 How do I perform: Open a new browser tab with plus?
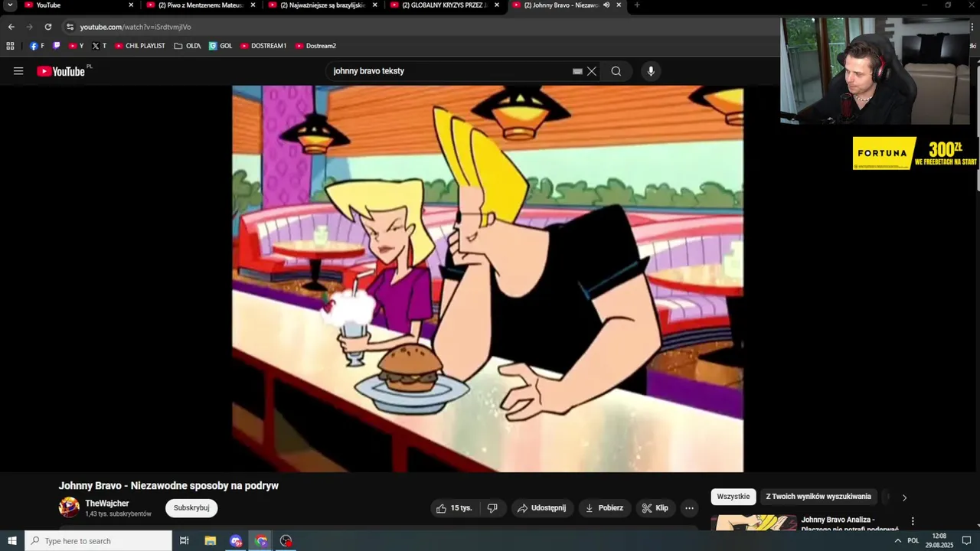click(637, 5)
